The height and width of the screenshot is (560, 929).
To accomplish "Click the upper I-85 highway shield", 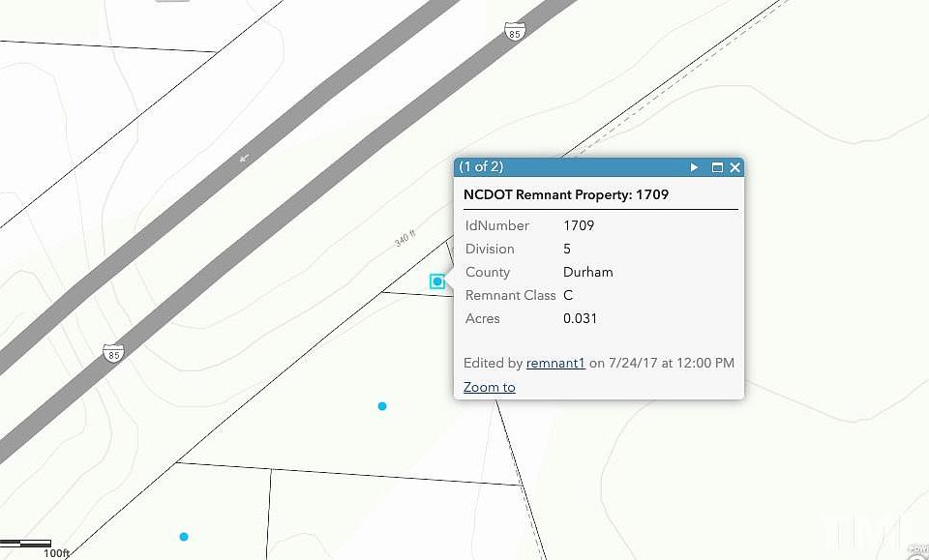I will click(x=515, y=31).
